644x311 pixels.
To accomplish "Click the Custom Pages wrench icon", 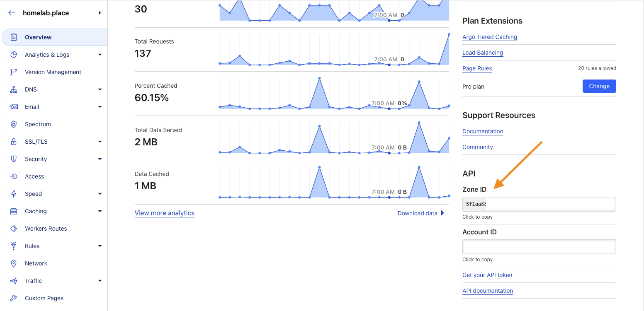I will click(x=14, y=298).
